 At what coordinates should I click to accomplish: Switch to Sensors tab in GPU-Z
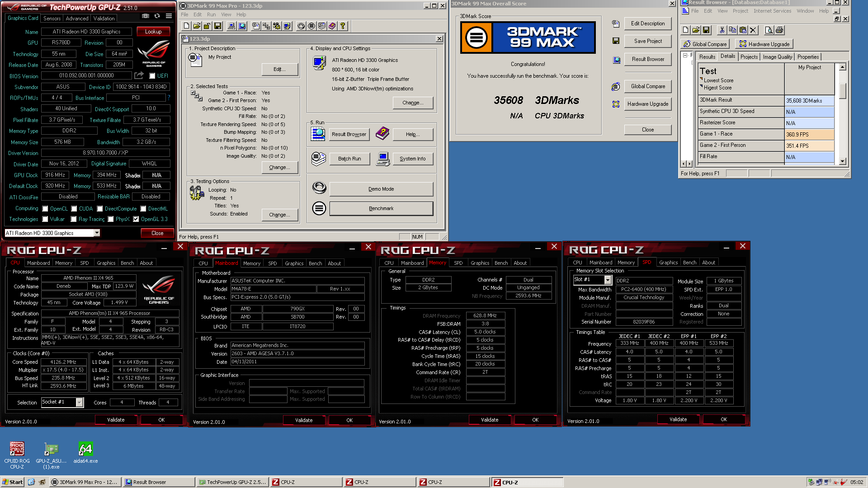52,19
